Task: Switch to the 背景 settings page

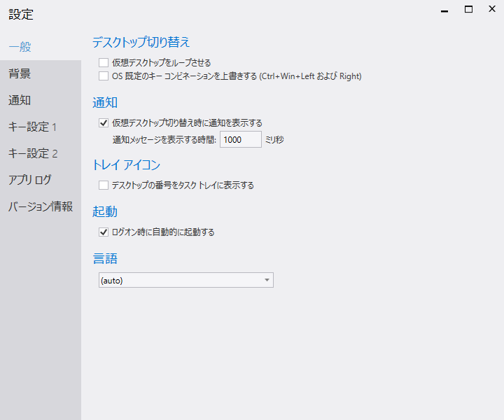Action: 20,73
